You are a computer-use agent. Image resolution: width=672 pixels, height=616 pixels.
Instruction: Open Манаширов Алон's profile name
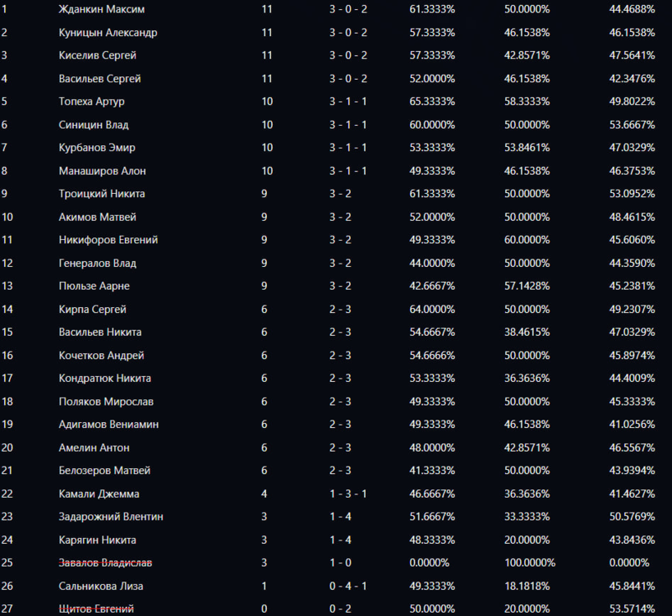point(100,171)
